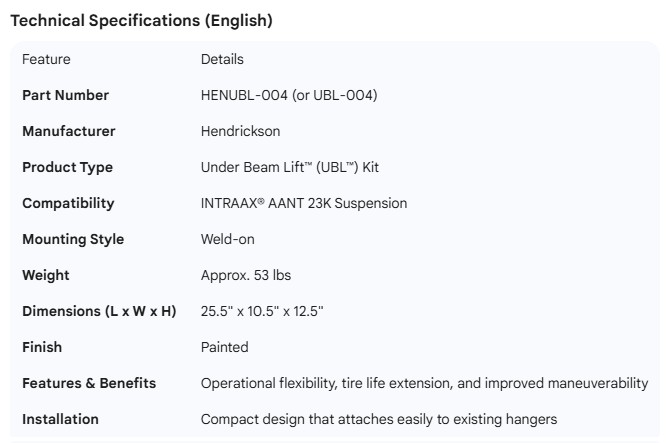
Task: Select the Manufacturer row label
Action: pyautogui.click(x=69, y=131)
